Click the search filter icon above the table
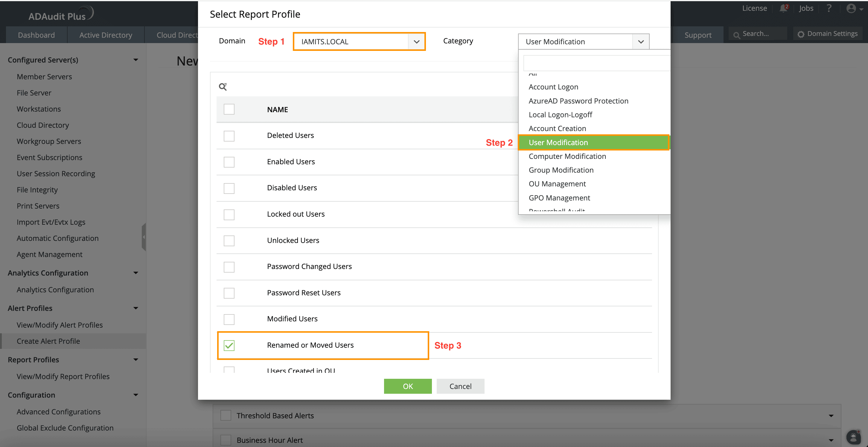The image size is (868, 447). pyautogui.click(x=223, y=87)
